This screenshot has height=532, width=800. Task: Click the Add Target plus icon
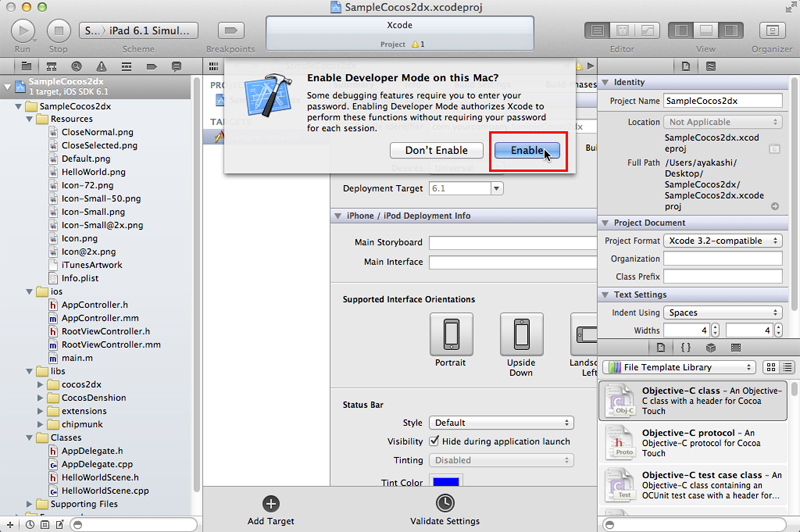[x=271, y=504]
